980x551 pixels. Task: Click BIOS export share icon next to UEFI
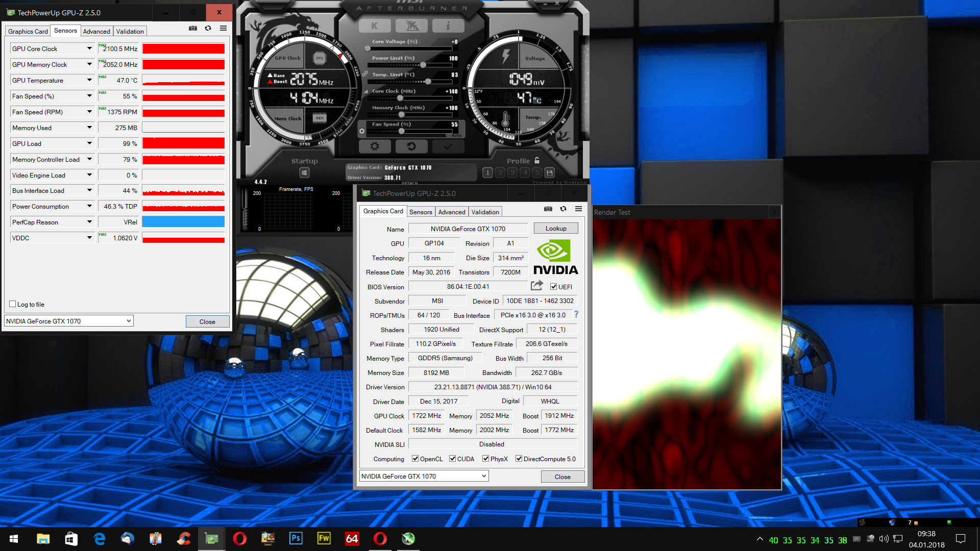pos(536,286)
